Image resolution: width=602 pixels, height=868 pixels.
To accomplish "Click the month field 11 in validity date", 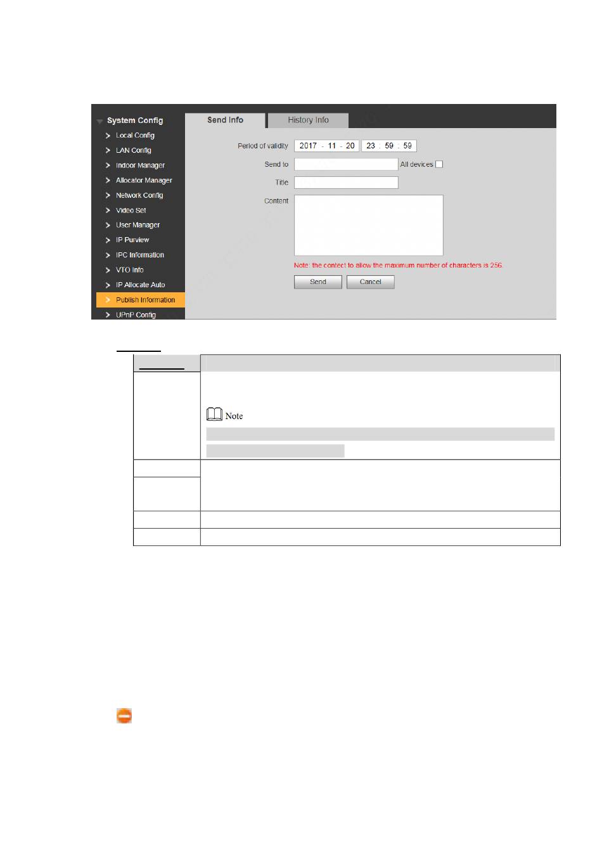I will (332, 146).
